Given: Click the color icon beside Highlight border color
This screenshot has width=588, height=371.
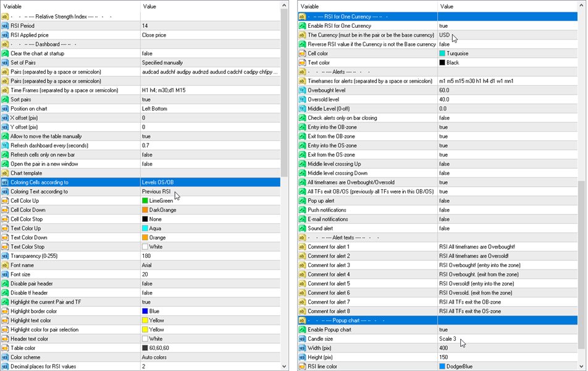Looking at the screenshot, I should (x=5, y=311).
